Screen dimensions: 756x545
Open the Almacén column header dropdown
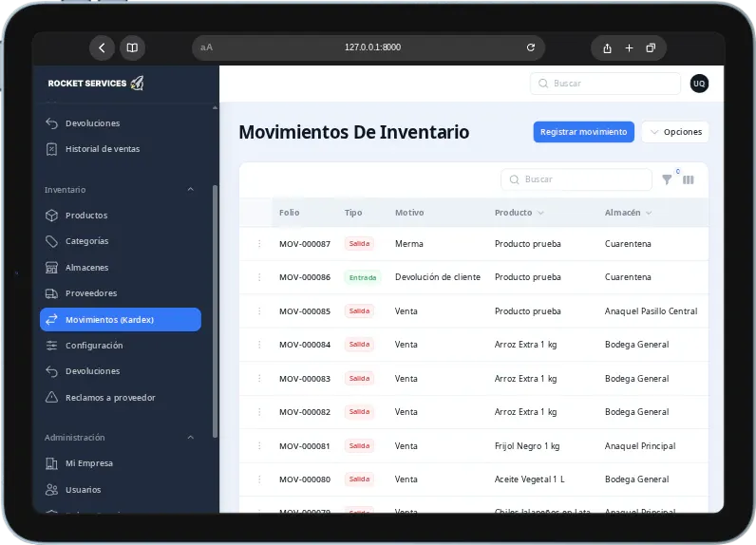(649, 213)
